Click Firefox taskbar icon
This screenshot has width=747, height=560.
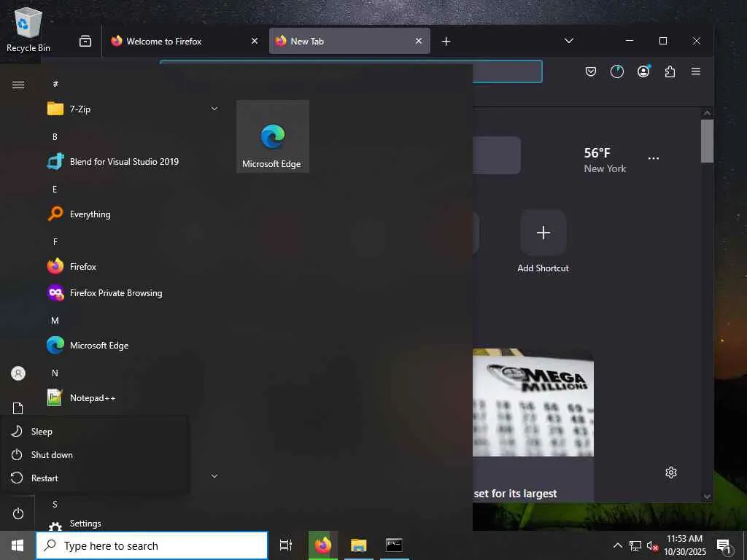(323, 545)
